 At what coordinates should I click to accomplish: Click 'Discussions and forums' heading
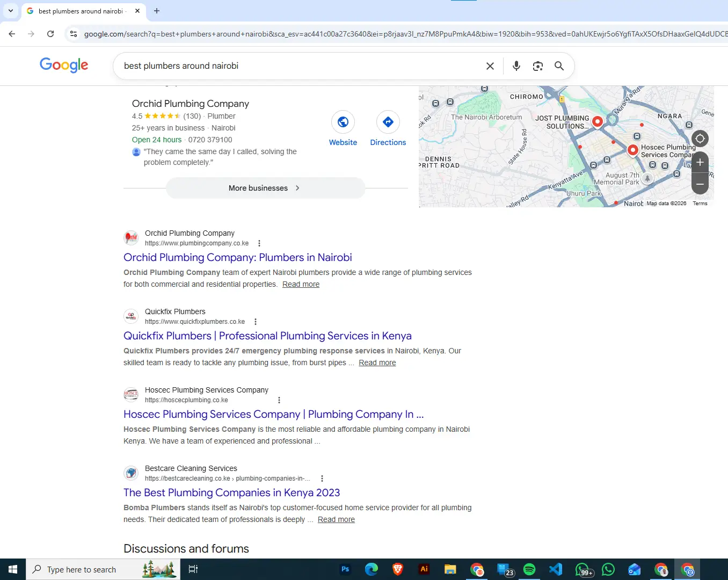coord(186,548)
